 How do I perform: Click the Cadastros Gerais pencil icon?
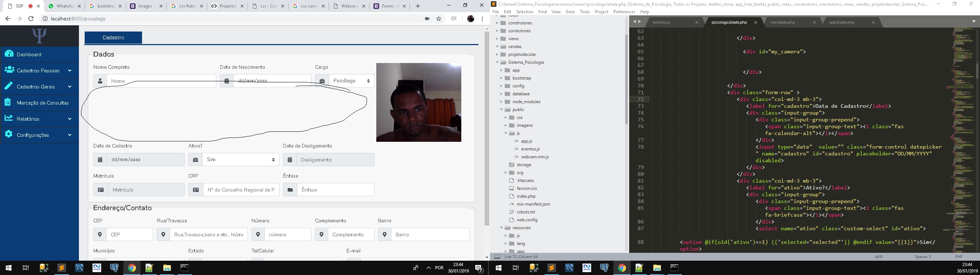point(8,86)
